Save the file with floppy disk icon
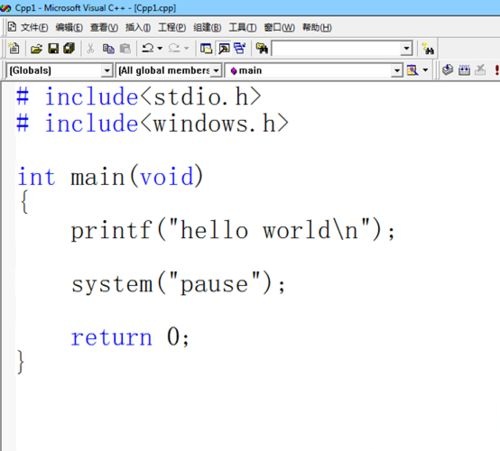The height and width of the screenshot is (451, 500). [53, 49]
